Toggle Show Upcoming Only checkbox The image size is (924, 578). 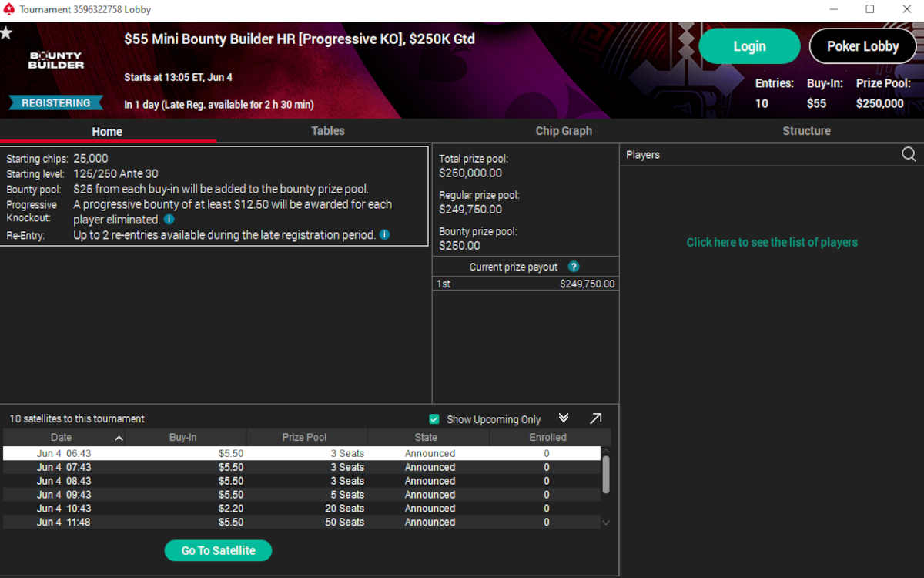[x=434, y=419]
